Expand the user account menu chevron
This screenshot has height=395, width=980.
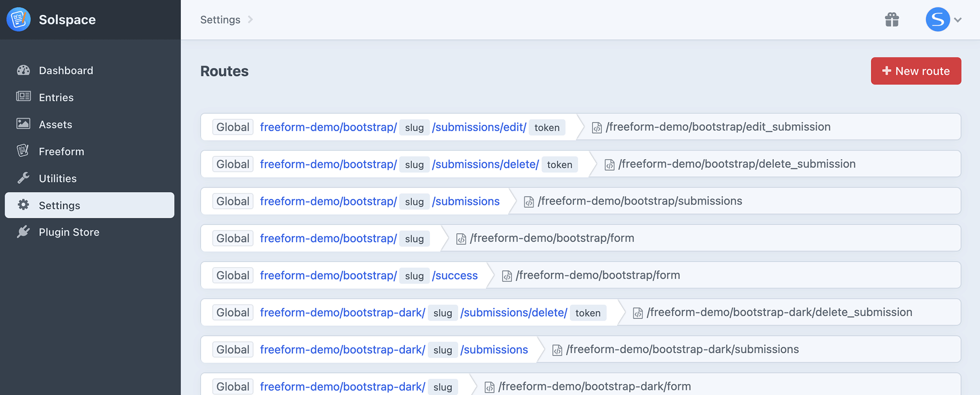point(958,20)
